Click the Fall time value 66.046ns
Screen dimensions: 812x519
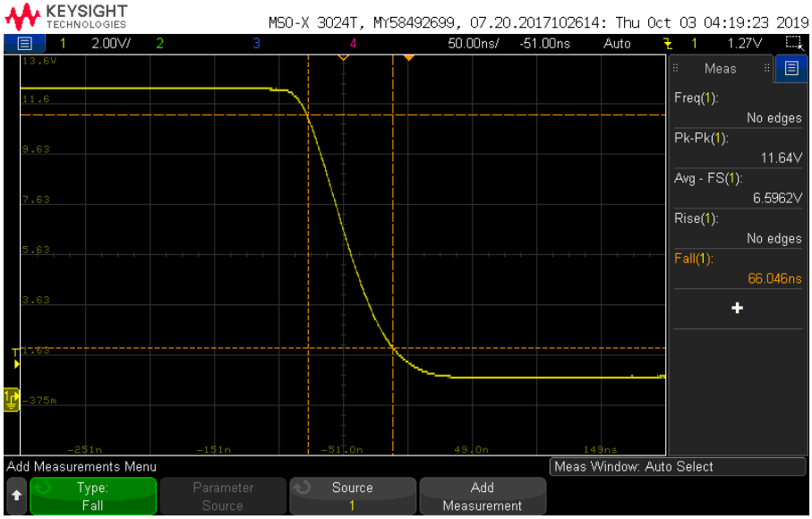click(774, 279)
